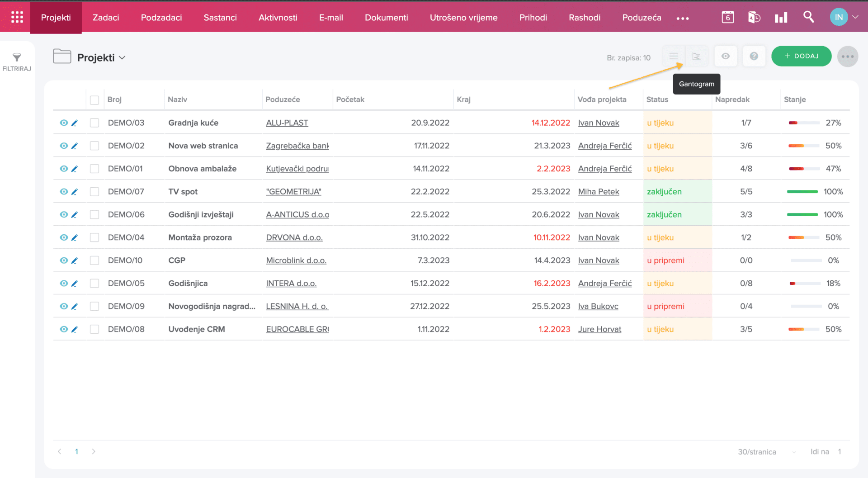868x478 pixels.
Task: Expand the Projekti title dropdown
Action: coord(122,58)
